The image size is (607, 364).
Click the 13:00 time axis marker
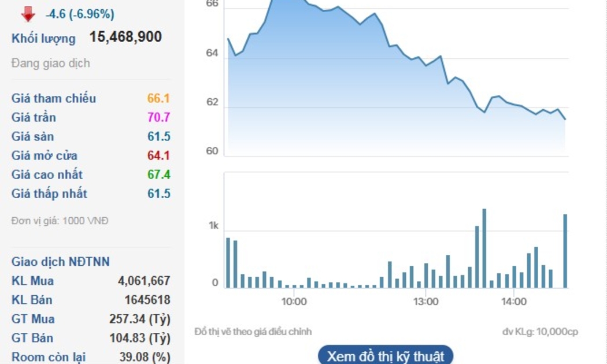[425, 302]
